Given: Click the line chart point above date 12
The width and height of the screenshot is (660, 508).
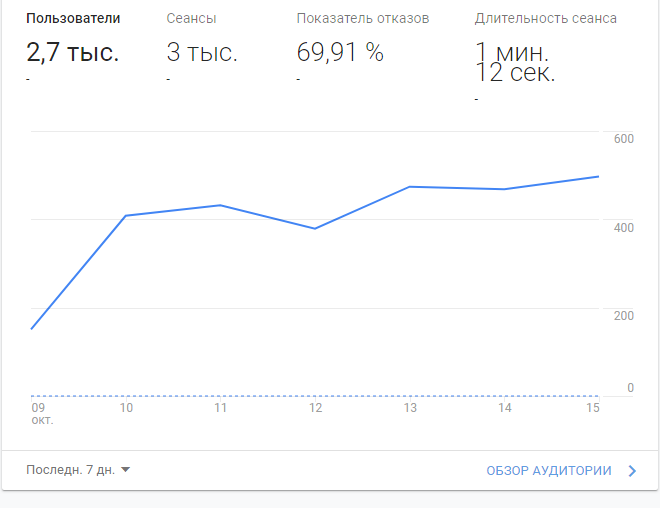Looking at the screenshot, I should 315,229.
